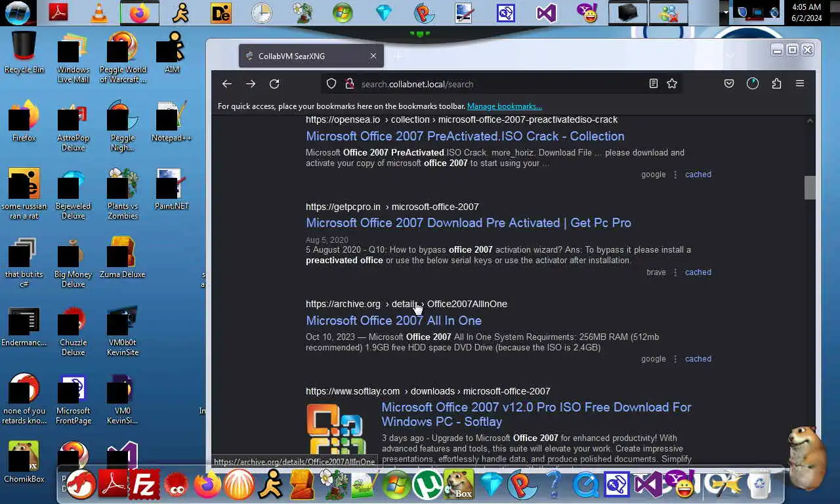
Task: Focus the address bar showing search.collabnet.local/search
Action: (x=502, y=84)
